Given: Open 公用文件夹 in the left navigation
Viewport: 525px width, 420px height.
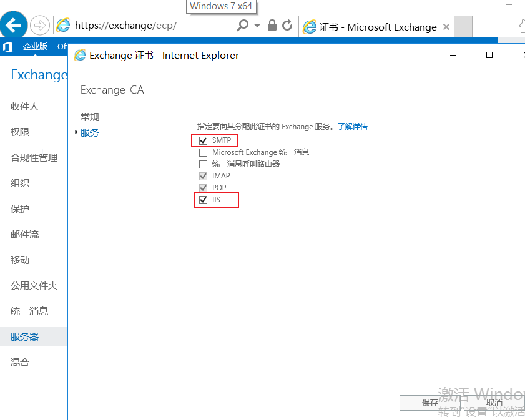Looking at the screenshot, I should tap(34, 286).
